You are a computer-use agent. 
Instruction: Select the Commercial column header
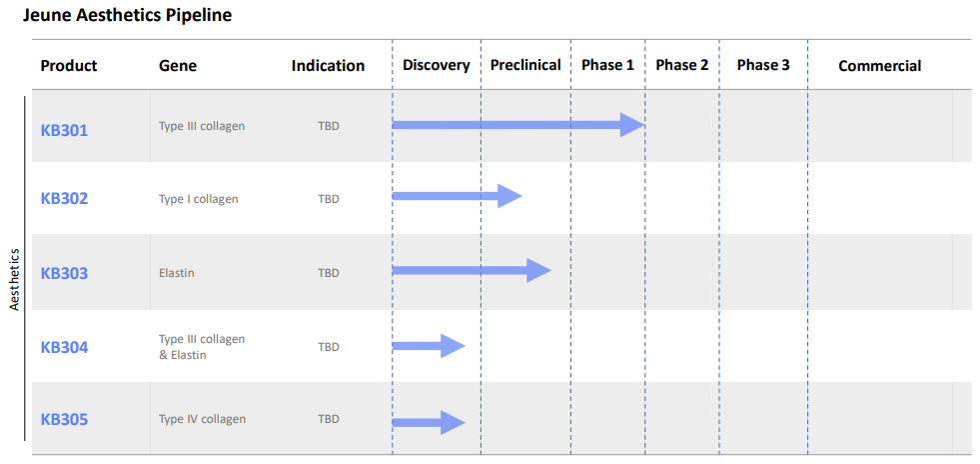[879, 66]
